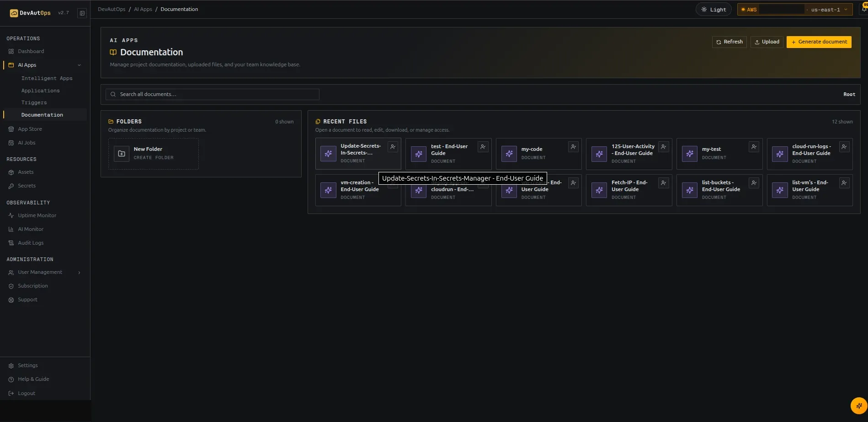Screen dimensions: 868x422
Task: Open Audit Logs in the sidebar
Action: click(31, 243)
